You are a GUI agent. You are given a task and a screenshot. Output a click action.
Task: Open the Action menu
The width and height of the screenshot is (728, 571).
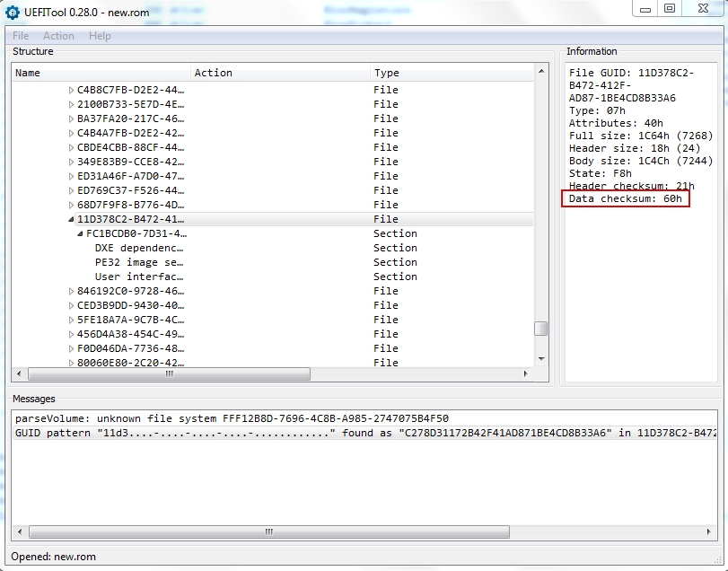[58, 36]
